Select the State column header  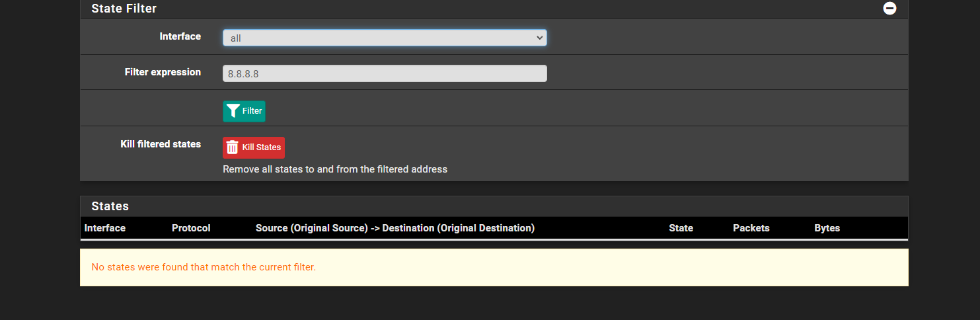[681, 228]
